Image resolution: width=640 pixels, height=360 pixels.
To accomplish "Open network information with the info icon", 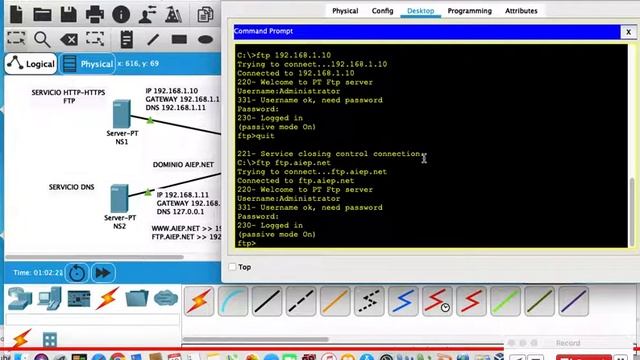I will click(x=121, y=15).
